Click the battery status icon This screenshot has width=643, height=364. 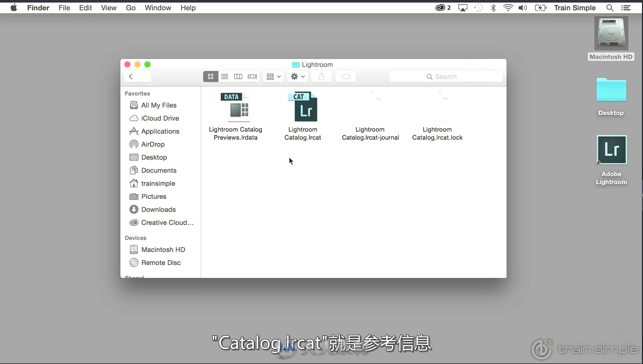click(540, 8)
